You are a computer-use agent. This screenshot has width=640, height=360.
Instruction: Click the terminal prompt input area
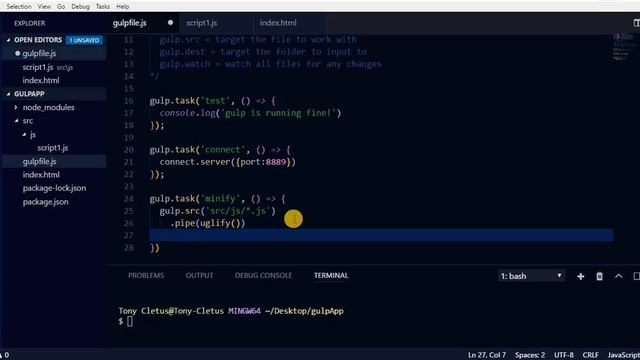(130, 321)
